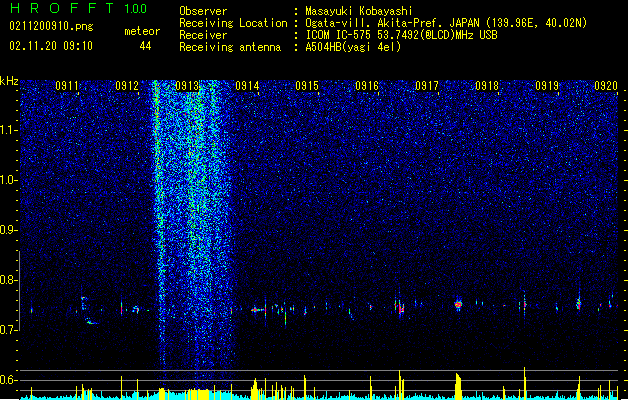This screenshot has width=629, height=400.
Task: Click the 0916 time marker
Action: pyautogui.click(x=367, y=86)
